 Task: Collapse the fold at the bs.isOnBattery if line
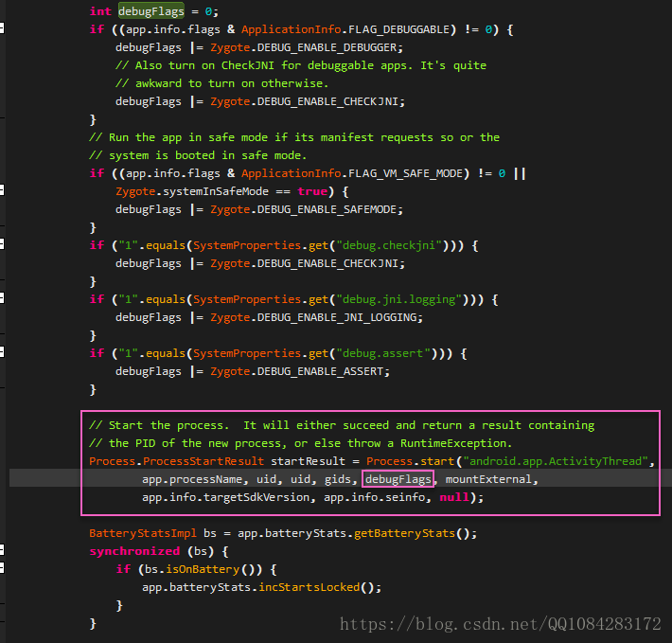pos(2,569)
